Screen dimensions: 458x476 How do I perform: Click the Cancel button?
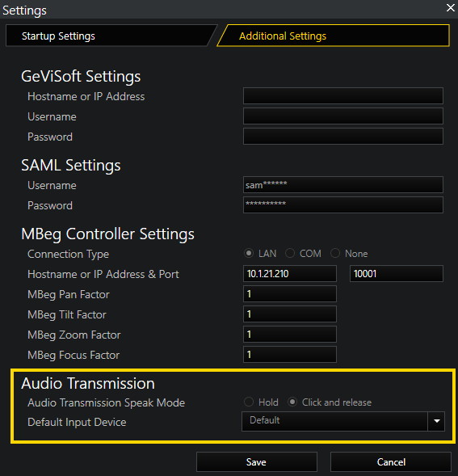coord(391,461)
